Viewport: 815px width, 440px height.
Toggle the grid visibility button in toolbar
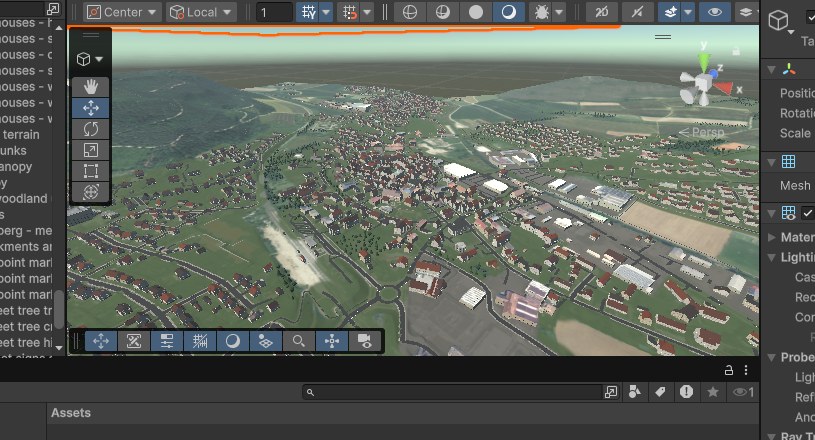tap(309, 12)
